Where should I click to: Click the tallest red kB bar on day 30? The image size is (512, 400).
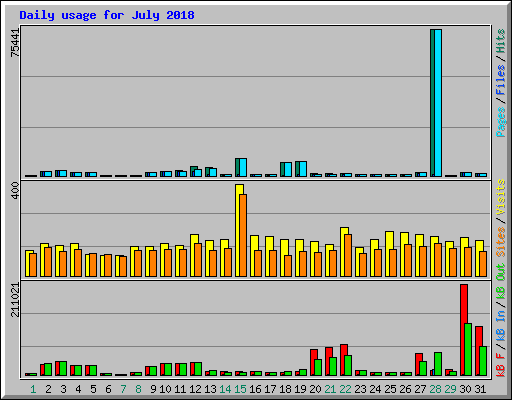[464, 330]
